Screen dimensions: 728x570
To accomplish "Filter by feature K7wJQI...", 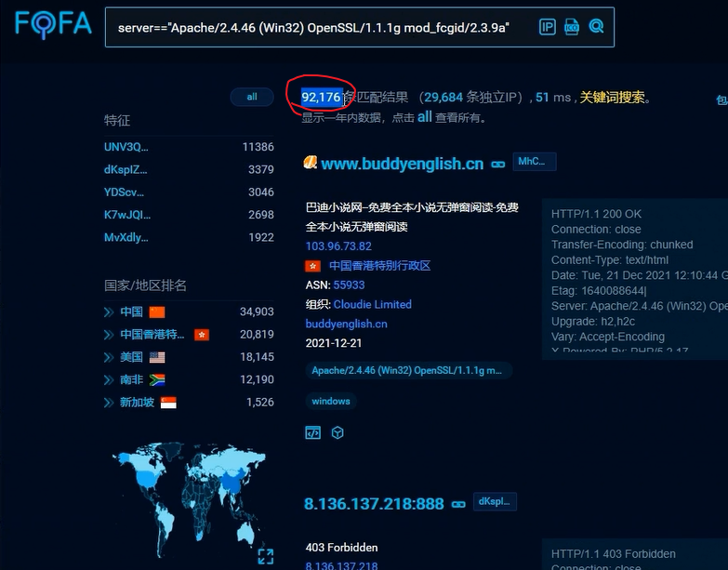I will click(127, 215).
